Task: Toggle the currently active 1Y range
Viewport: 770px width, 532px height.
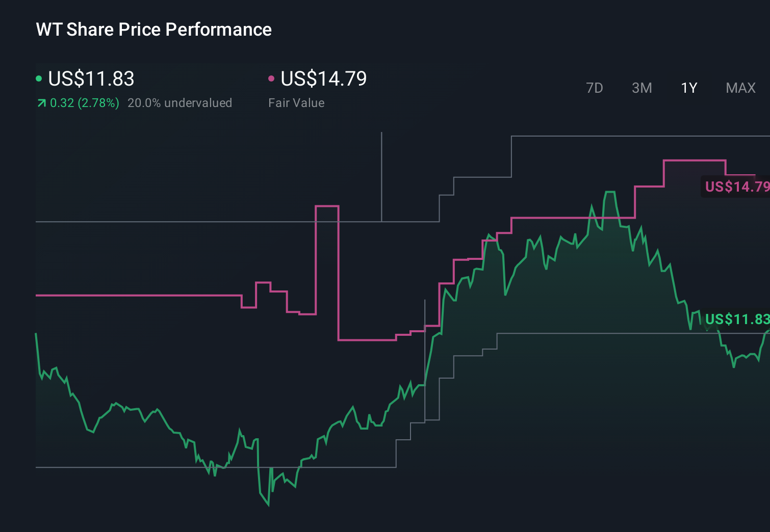Action: pos(688,88)
